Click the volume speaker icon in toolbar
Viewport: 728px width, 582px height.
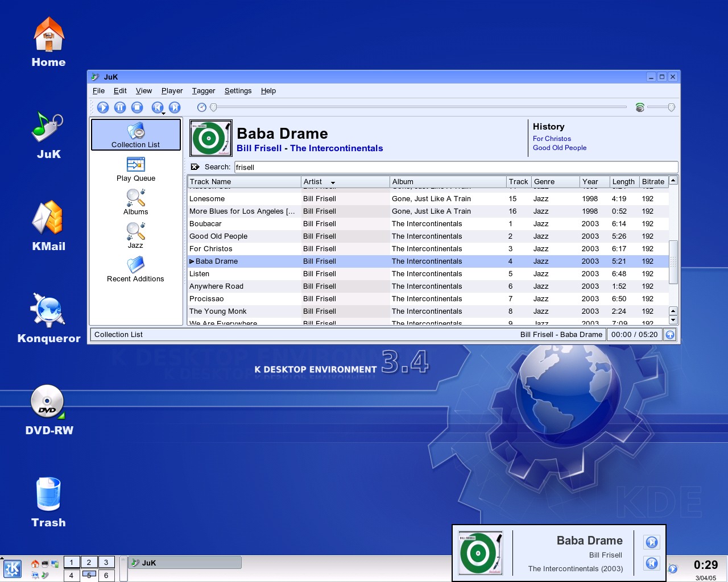[640, 107]
